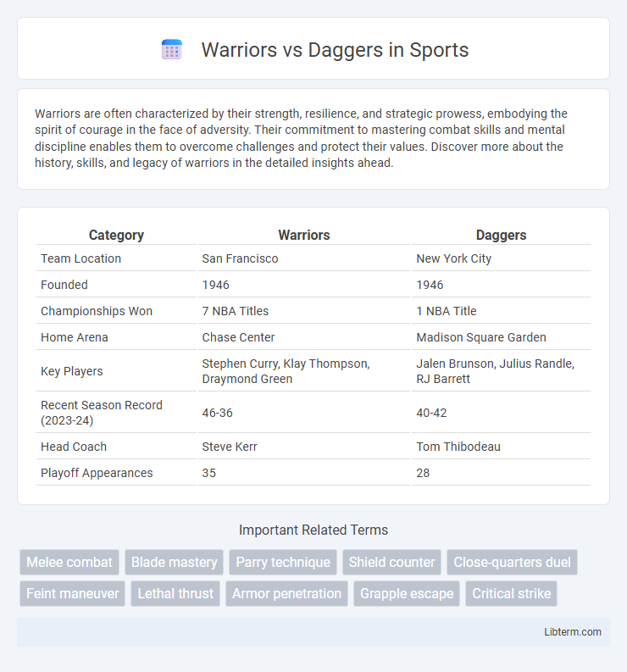The image size is (627, 672).
Task: Select the 'Head Coach' row label
Action: coord(74,447)
